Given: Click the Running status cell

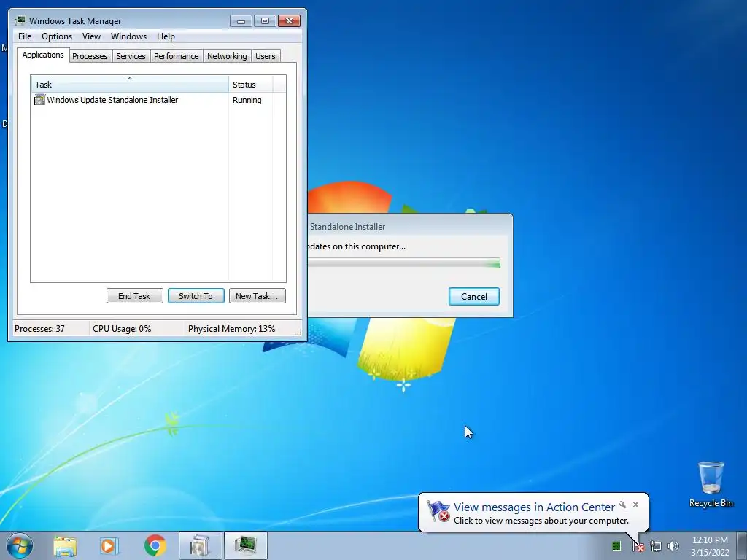Looking at the screenshot, I should pyautogui.click(x=247, y=100).
